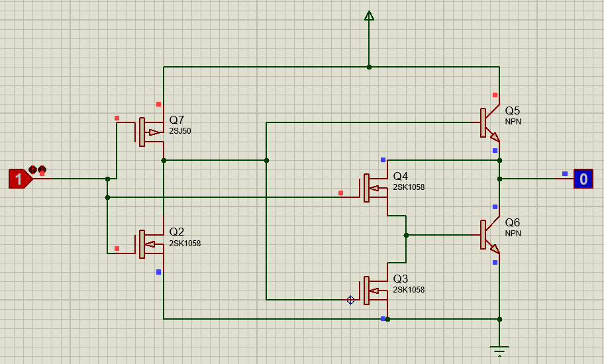604x364 pixels.
Task: Click the Q6 reference label
Action: pos(513,222)
